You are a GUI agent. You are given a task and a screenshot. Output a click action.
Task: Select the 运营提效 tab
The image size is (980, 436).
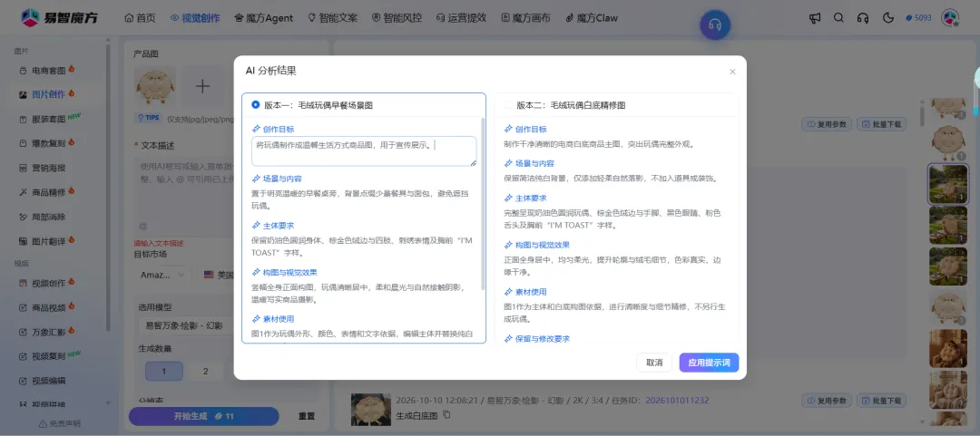click(461, 18)
